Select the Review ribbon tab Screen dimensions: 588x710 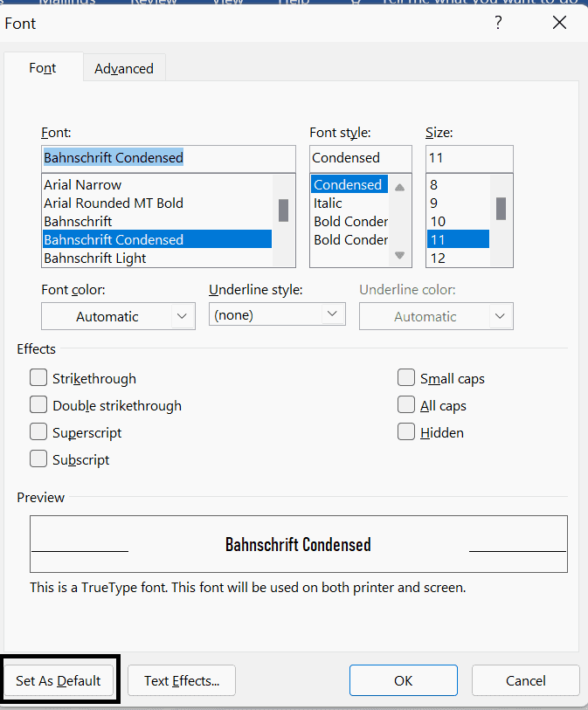click(154, 3)
